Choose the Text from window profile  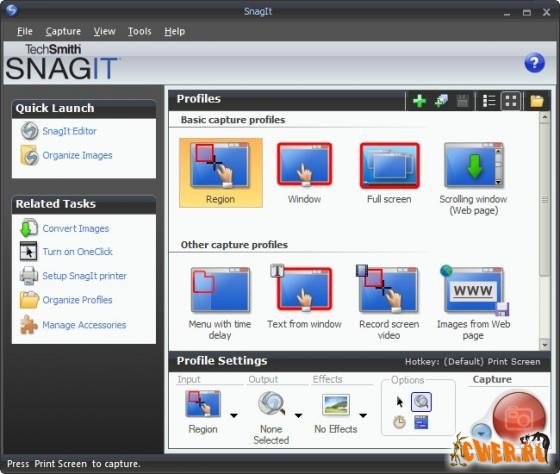(304, 297)
